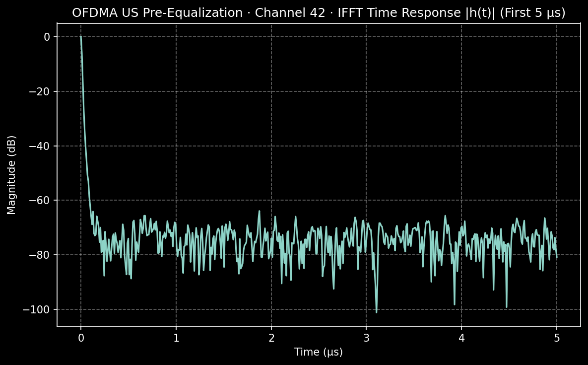The image size is (588, 365).
Task: Click the initial peak of the impulse response
Action: coord(81,36)
